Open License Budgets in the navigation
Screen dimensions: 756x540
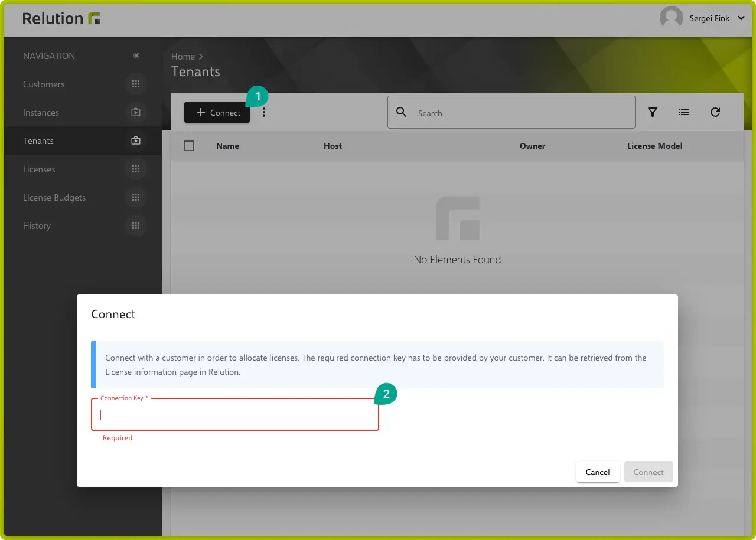click(54, 198)
